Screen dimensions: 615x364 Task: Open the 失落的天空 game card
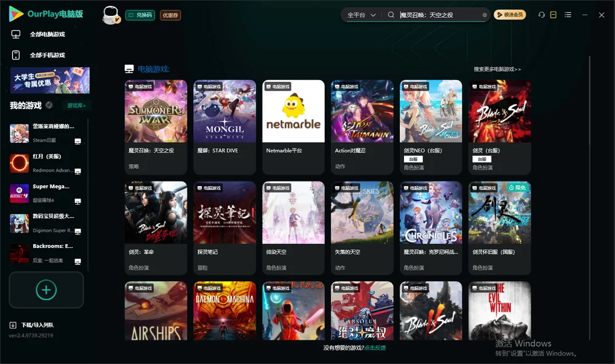pyautogui.click(x=362, y=228)
